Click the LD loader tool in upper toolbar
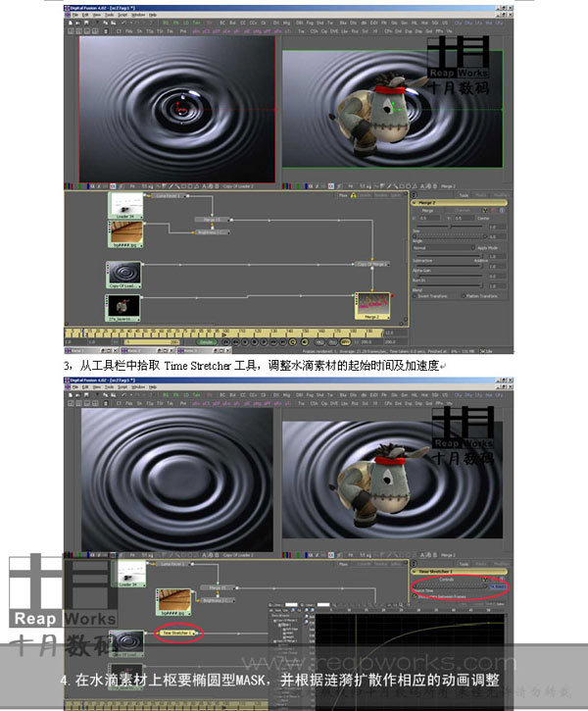This screenshot has width=588, height=711. click(x=186, y=23)
